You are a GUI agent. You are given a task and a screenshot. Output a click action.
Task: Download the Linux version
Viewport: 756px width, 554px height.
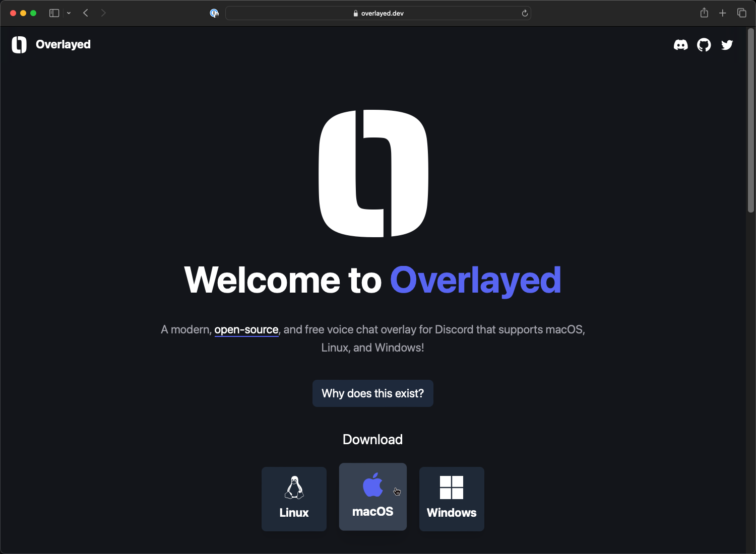(294, 499)
